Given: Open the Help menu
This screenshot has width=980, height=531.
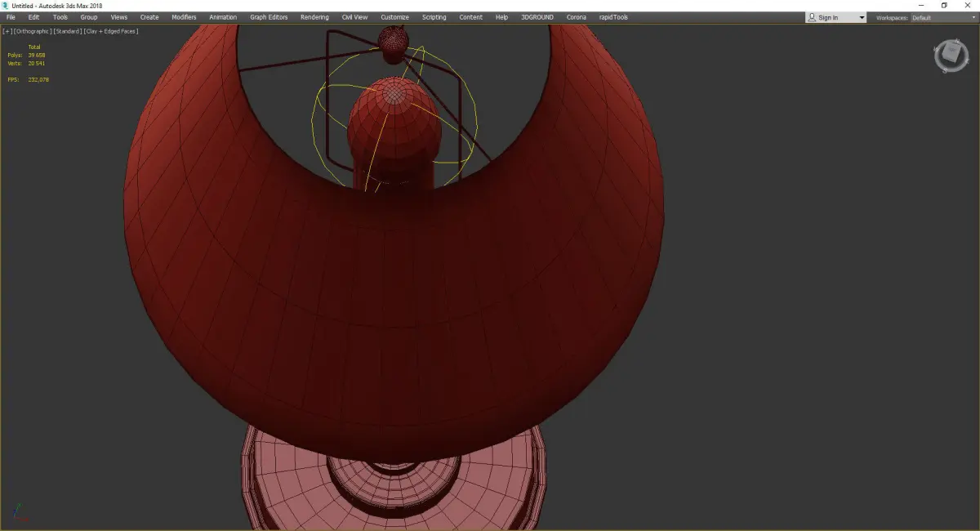Looking at the screenshot, I should (x=501, y=17).
